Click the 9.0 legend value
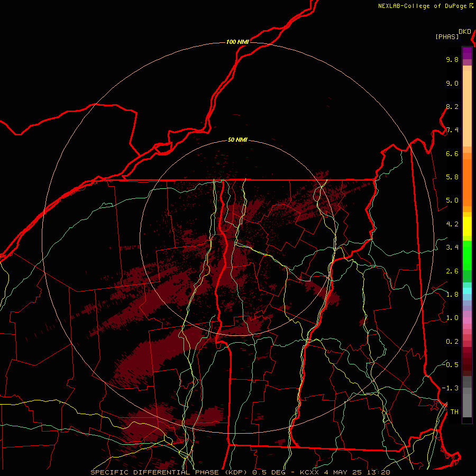The image size is (476, 476). click(x=452, y=83)
